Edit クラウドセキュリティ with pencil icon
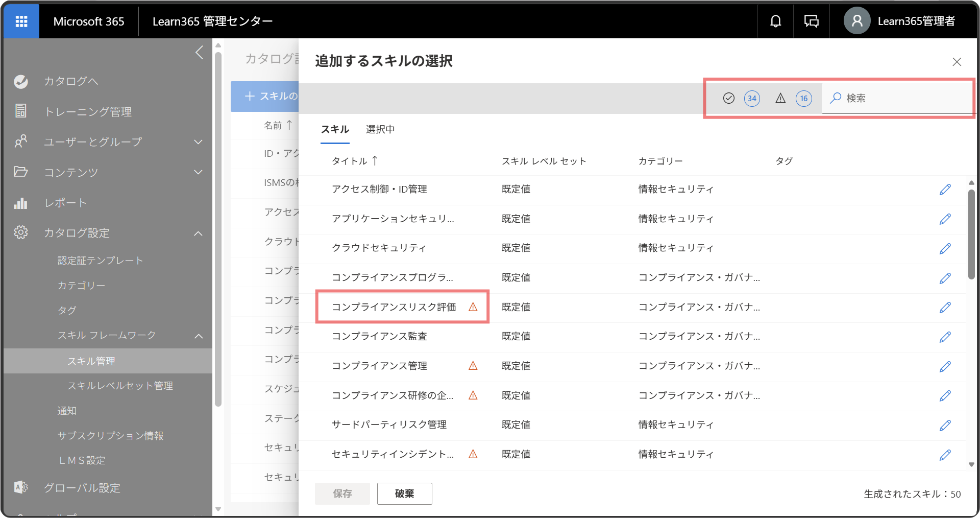Image resolution: width=980 pixels, height=518 pixels. coord(945,248)
